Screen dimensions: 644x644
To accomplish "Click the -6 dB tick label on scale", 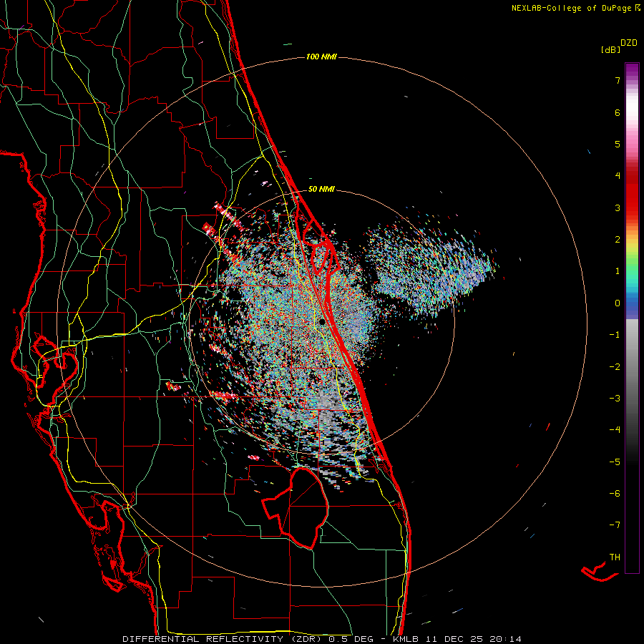I will [x=615, y=494].
